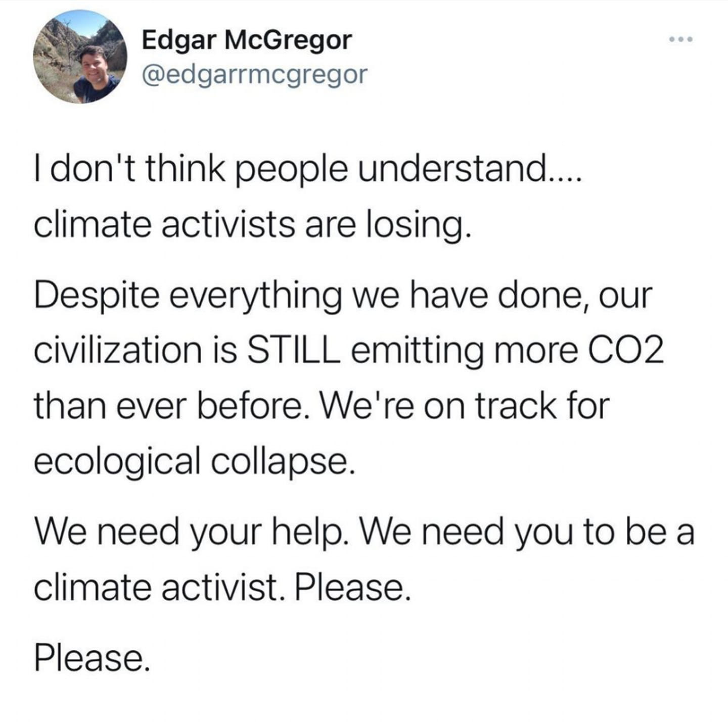Open Edgar McGregor's round profile photo
Viewport: 728px width, 722px height.
pyautogui.click(x=80, y=57)
